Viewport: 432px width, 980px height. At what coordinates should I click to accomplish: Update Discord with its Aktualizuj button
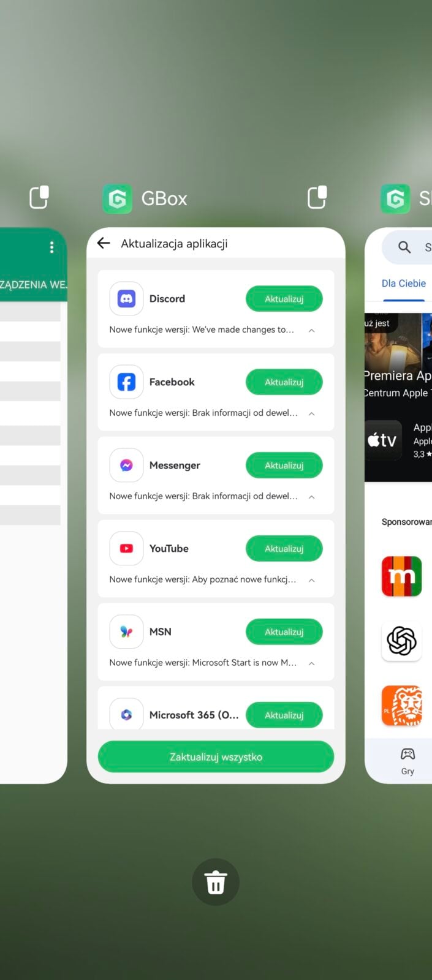point(284,299)
